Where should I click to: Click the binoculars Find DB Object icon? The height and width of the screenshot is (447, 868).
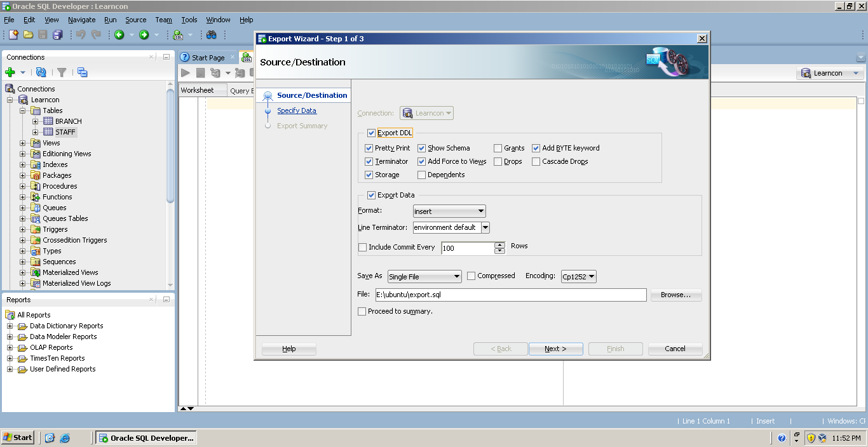tap(212, 34)
